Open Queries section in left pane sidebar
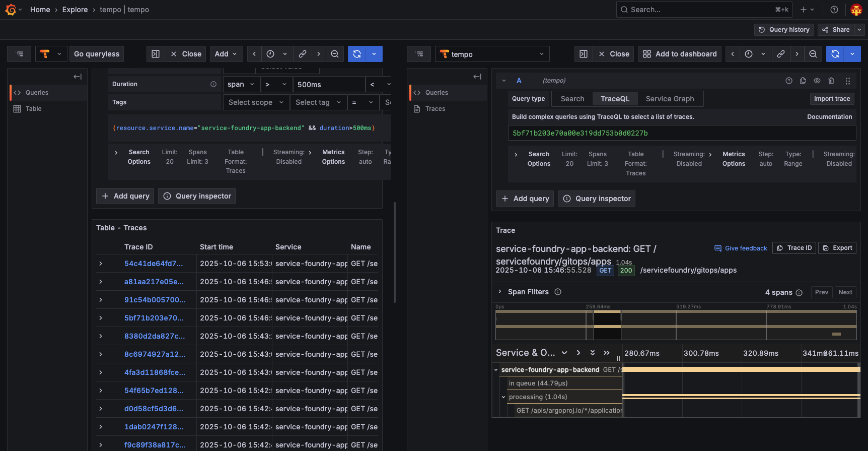The width and height of the screenshot is (868, 451). coord(48,93)
